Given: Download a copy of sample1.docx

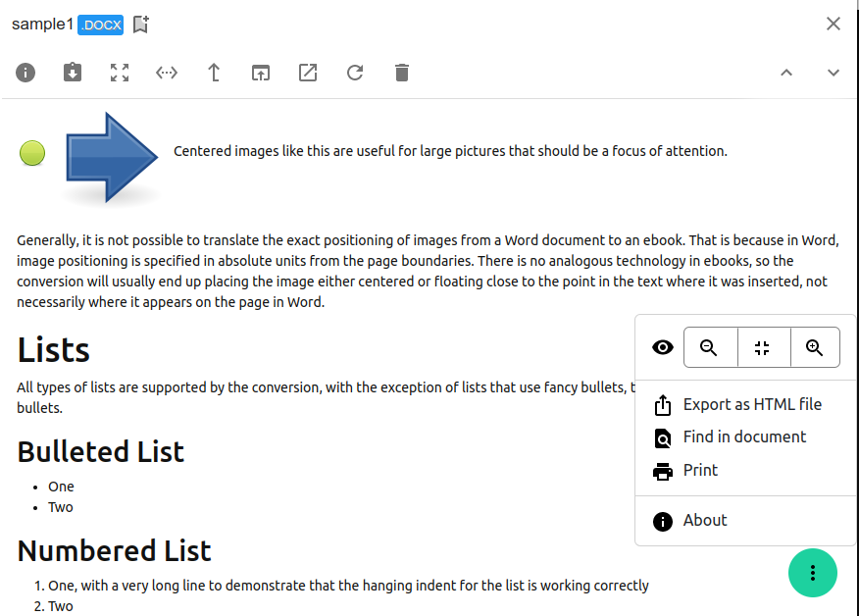Looking at the screenshot, I should click(72, 73).
